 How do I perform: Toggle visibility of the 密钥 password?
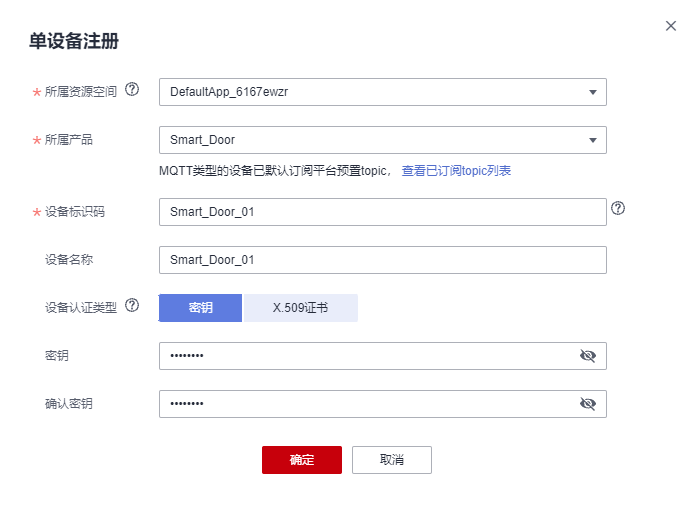[588, 356]
